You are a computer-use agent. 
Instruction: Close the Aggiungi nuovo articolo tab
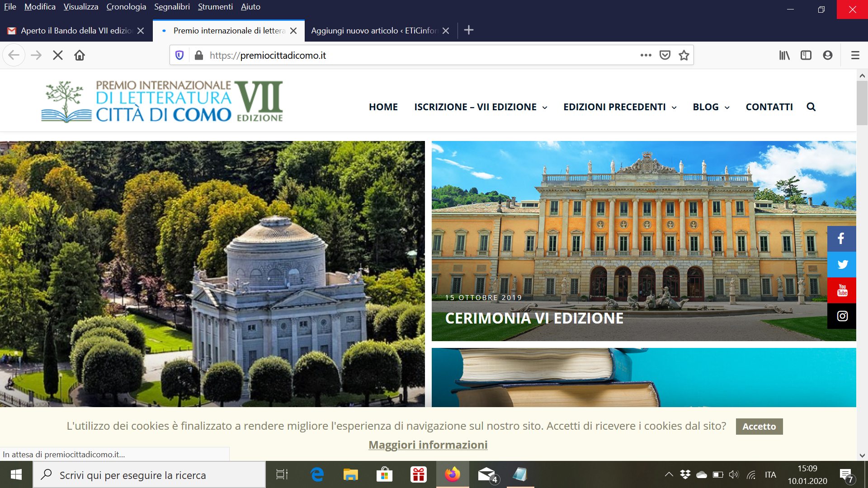click(x=446, y=30)
